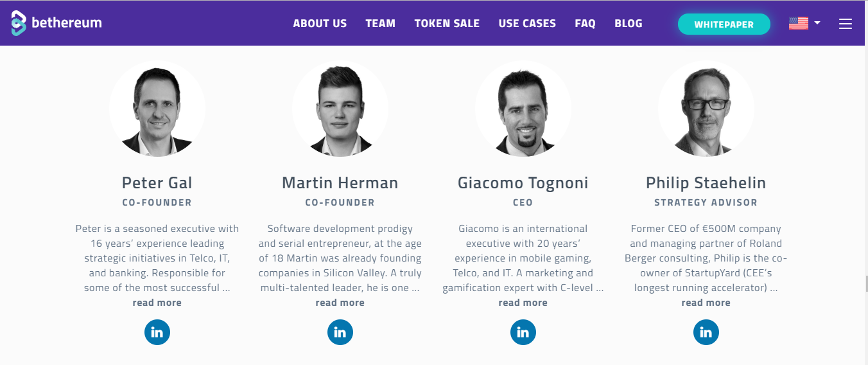Open the hamburger menu icon
868x365 pixels.
point(846,24)
